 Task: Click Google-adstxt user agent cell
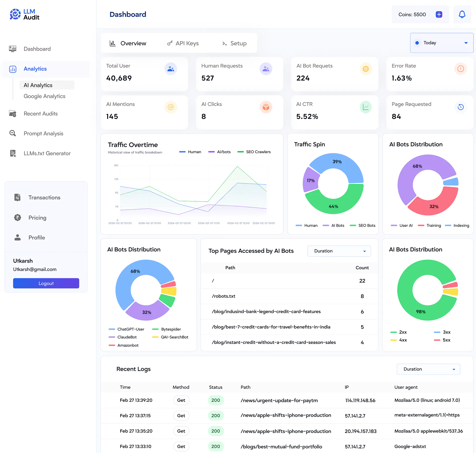click(x=410, y=446)
